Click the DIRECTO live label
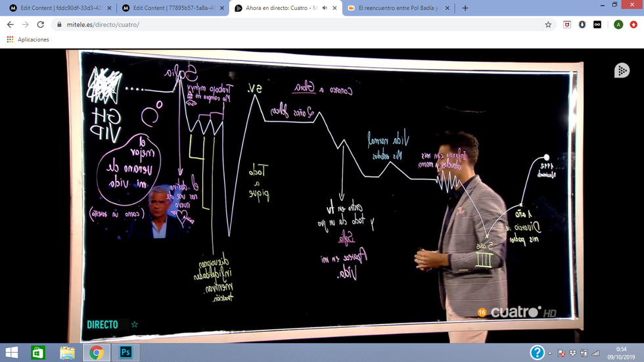The image size is (644, 362). pyautogui.click(x=103, y=325)
